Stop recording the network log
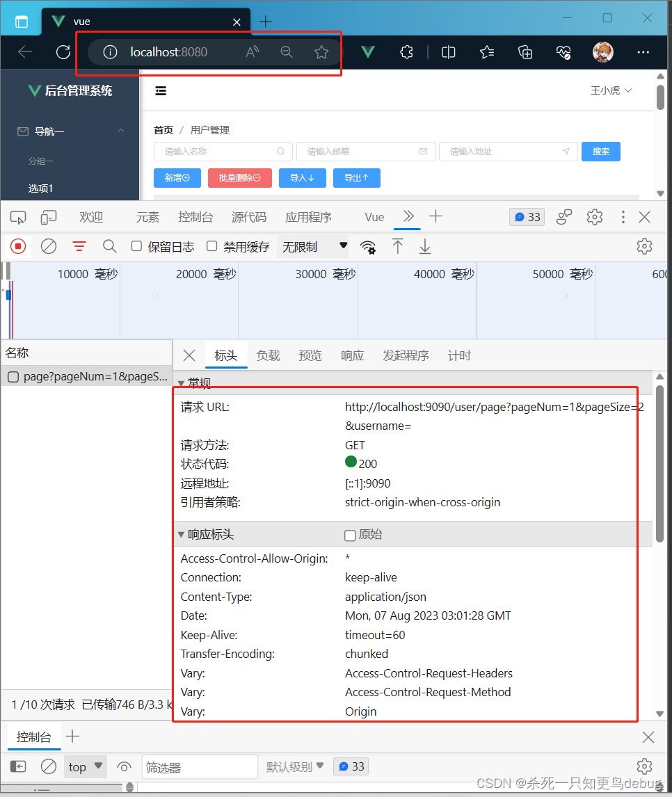The width and height of the screenshot is (672, 797). [17, 246]
